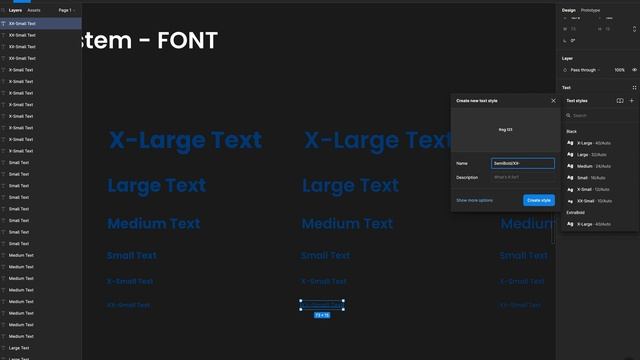This screenshot has height=360, width=640.
Task: Switch to the Assets tab
Action: point(34,10)
